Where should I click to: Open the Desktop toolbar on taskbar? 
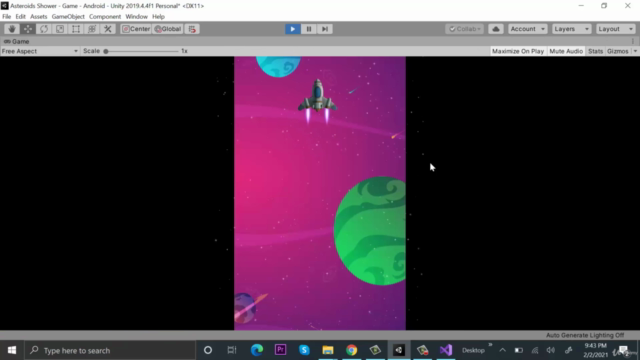473,350
